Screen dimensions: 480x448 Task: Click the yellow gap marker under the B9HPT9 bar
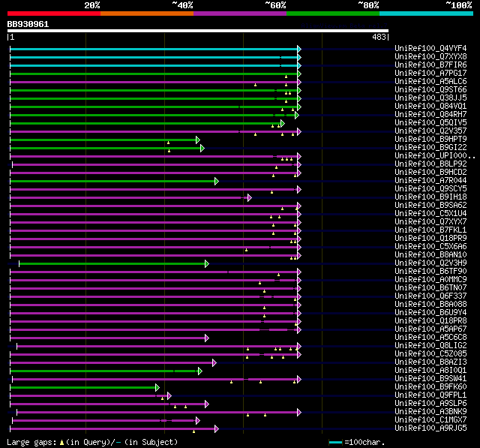point(168,143)
